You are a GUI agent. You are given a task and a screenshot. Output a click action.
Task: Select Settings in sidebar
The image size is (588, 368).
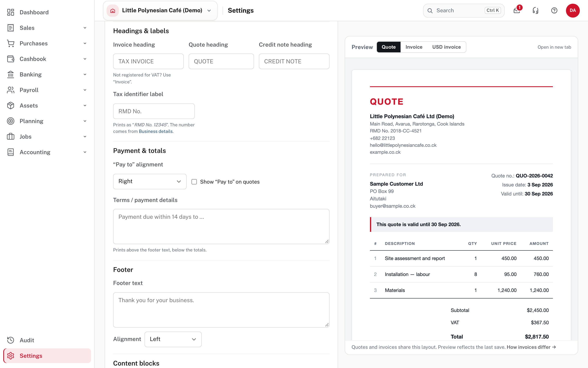point(47,356)
